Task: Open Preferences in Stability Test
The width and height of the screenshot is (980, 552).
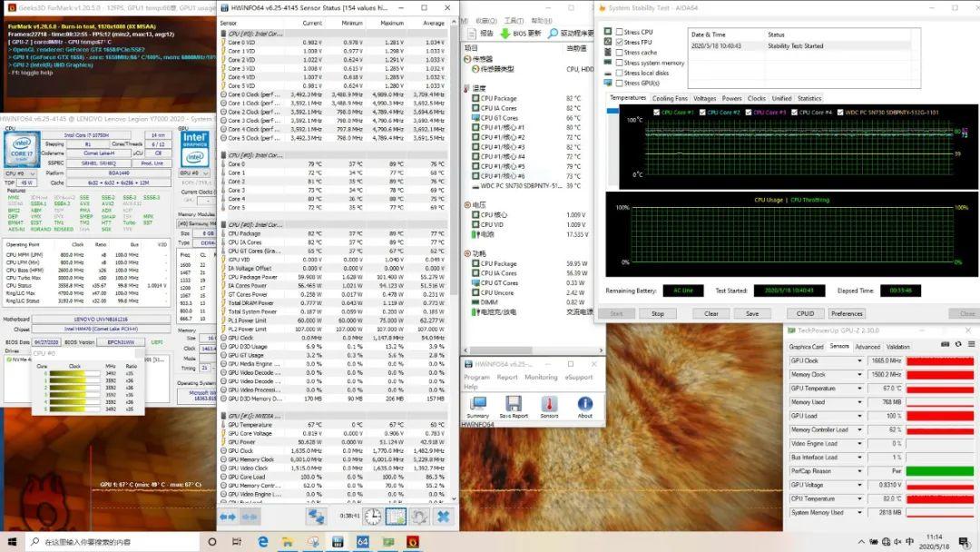Action: coord(847,313)
